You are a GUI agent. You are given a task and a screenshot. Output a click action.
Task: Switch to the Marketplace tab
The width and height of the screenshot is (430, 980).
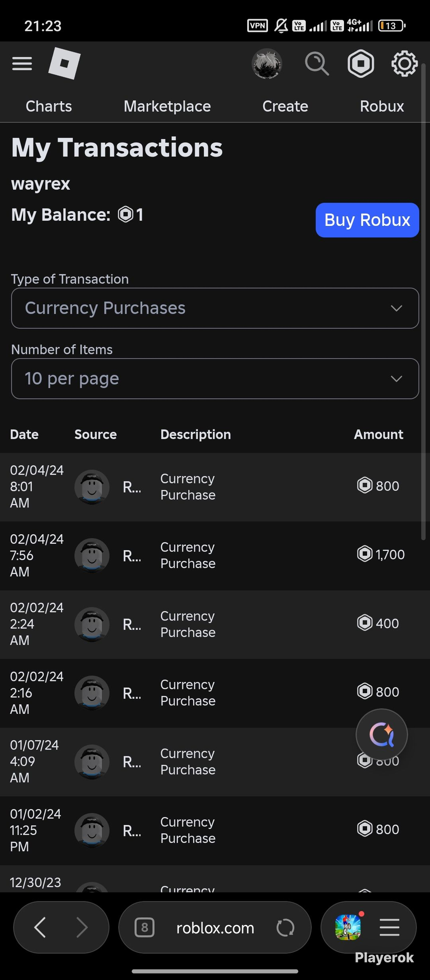pyautogui.click(x=167, y=106)
